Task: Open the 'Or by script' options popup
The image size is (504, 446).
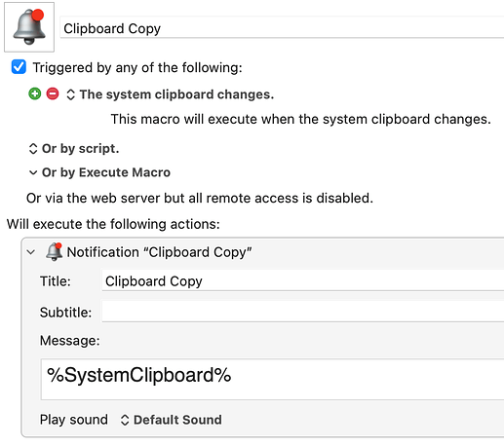Action: tap(33, 149)
